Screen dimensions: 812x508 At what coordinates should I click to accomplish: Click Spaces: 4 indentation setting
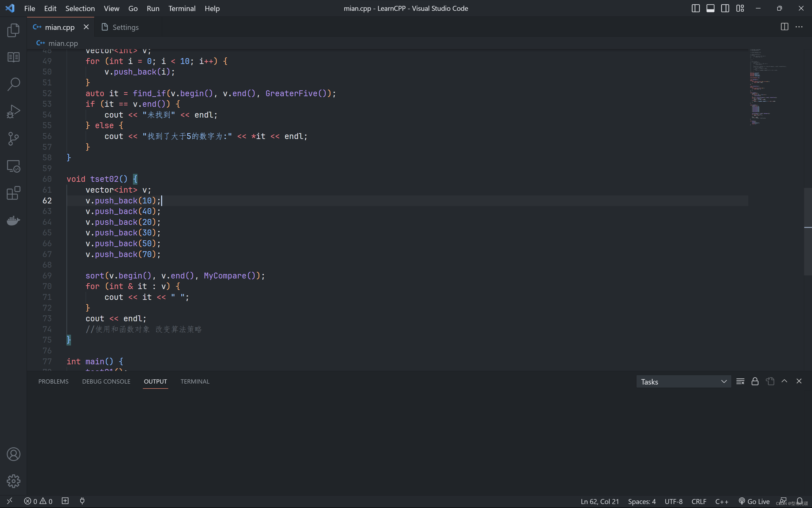(x=642, y=501)
